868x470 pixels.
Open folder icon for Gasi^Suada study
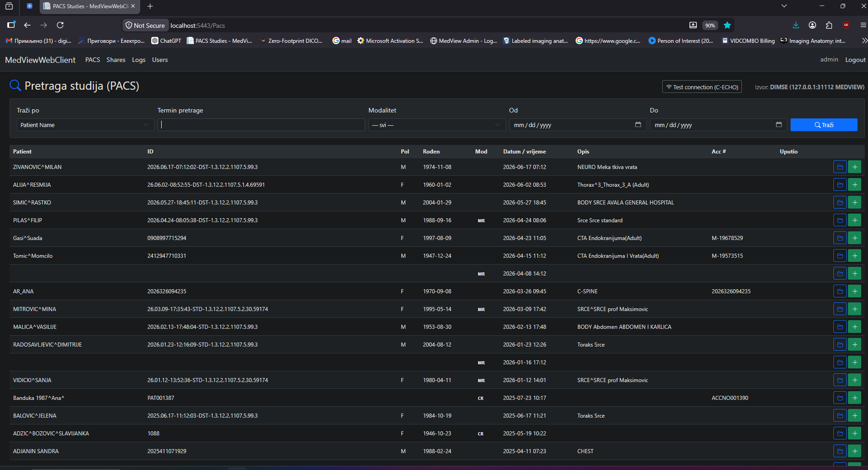pos(840,238)
